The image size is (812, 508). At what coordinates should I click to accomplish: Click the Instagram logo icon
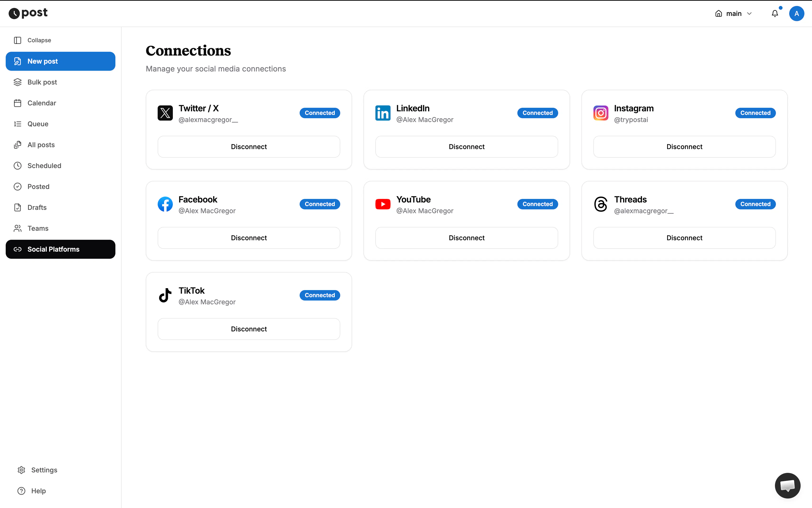coord(601,113)
